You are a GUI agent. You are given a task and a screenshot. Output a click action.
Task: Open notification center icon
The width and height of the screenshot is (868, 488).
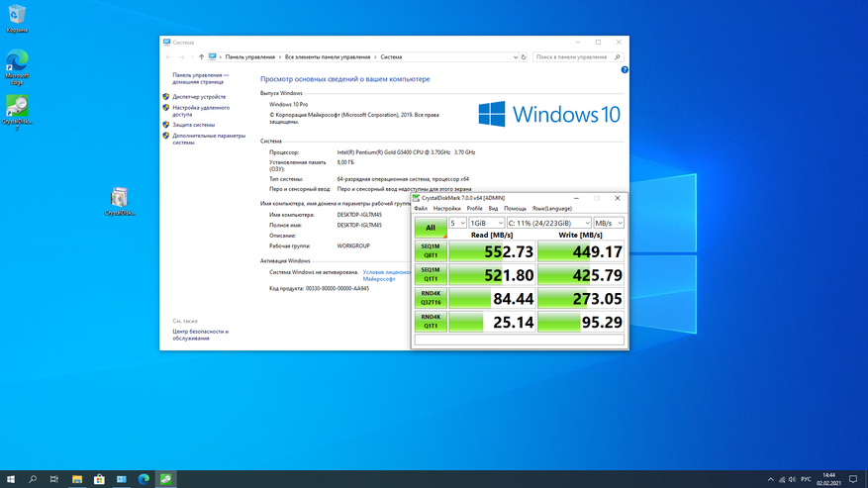853,480
